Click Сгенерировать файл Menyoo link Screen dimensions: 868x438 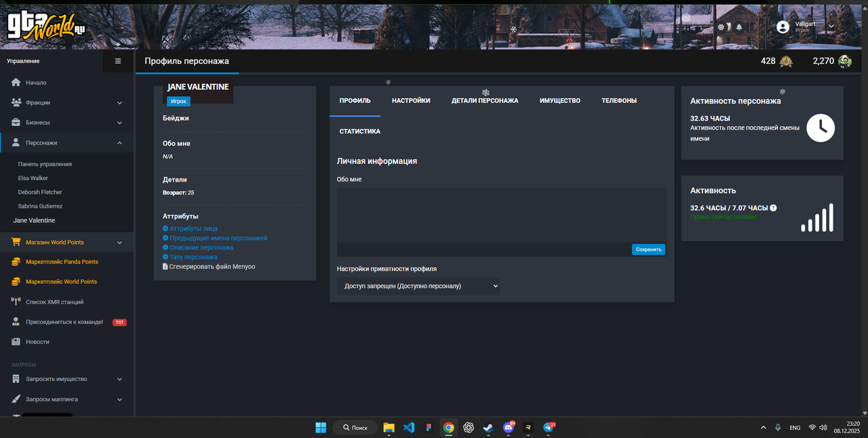[212, 267]
